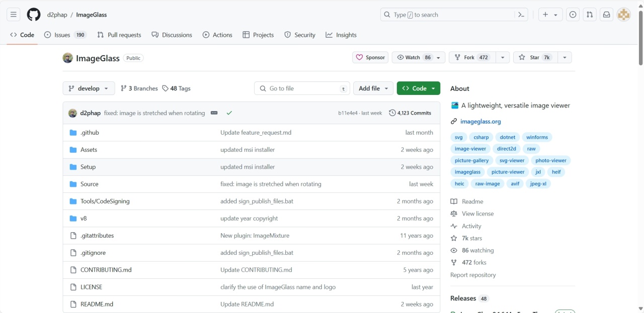The image size is (644, 313).
Task: Open notifications inbox icon
Action: click(607, 15)
